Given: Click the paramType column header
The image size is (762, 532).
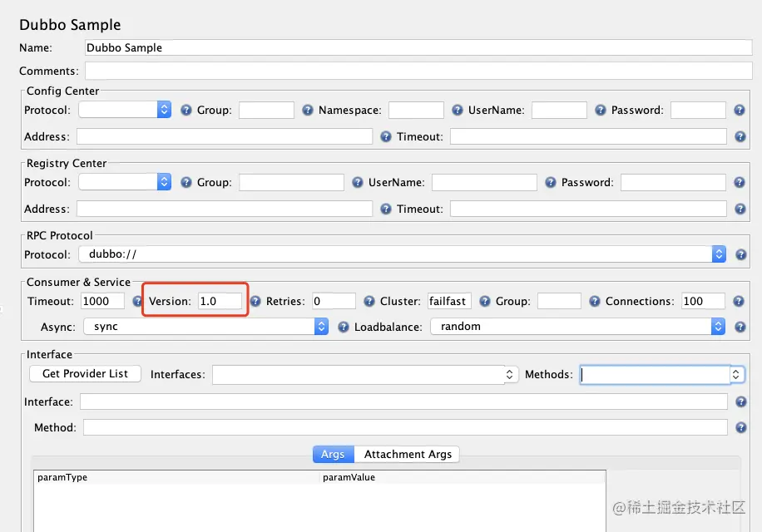Looking at the screenshot, I should coord(177,477).
